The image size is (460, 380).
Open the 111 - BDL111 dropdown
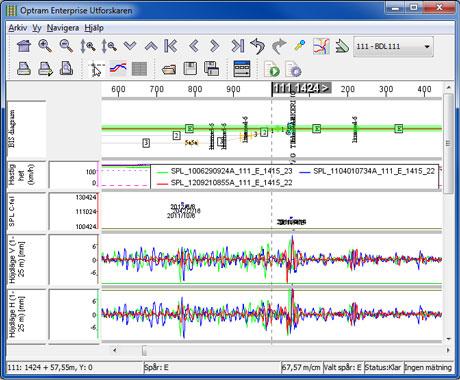[393, 47]
